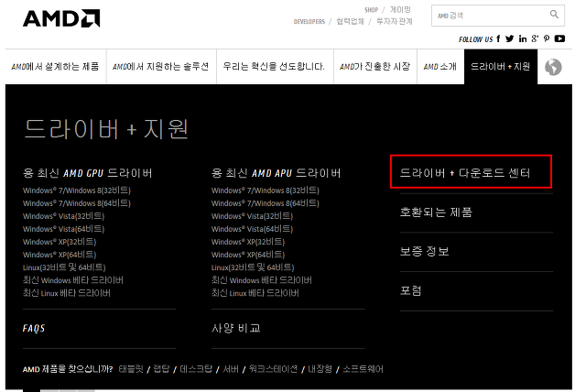Open 포럼 link
Viewport: 575px width, 392px height.
coord(411,290)
